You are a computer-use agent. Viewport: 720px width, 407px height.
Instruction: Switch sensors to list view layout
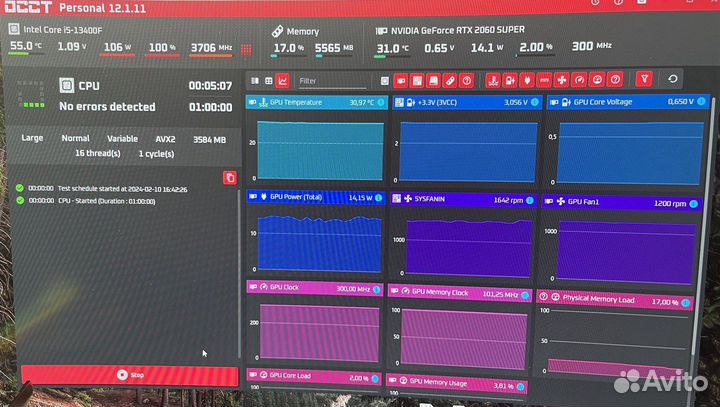(255, 81)
